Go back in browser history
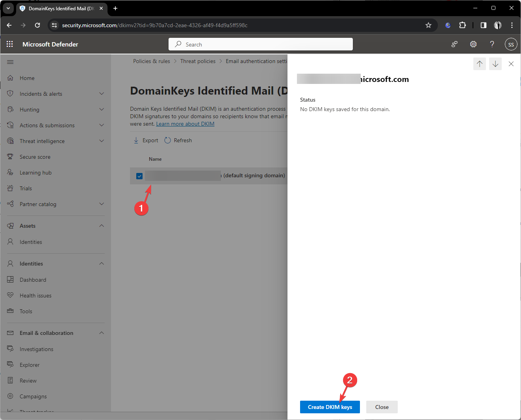The height and width of the screenshot is (420, 521). click(x=9, y=25)
